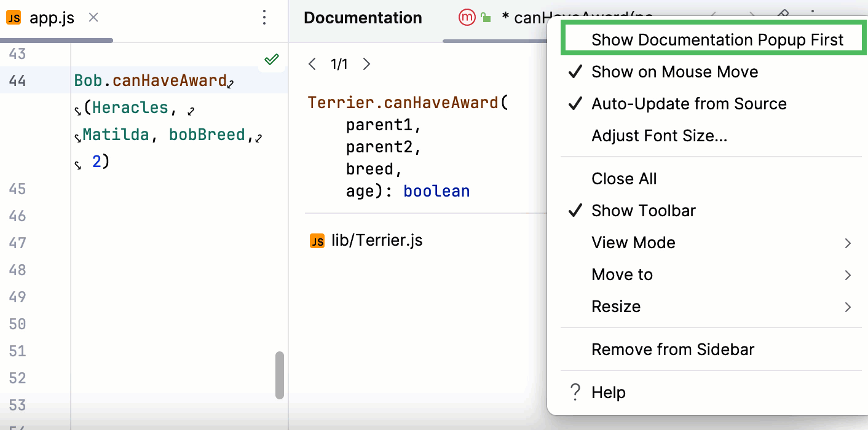868x430 pixels.
Task: Click the JS icon beside lib/Terrier.js
Action: pos(317,241)
